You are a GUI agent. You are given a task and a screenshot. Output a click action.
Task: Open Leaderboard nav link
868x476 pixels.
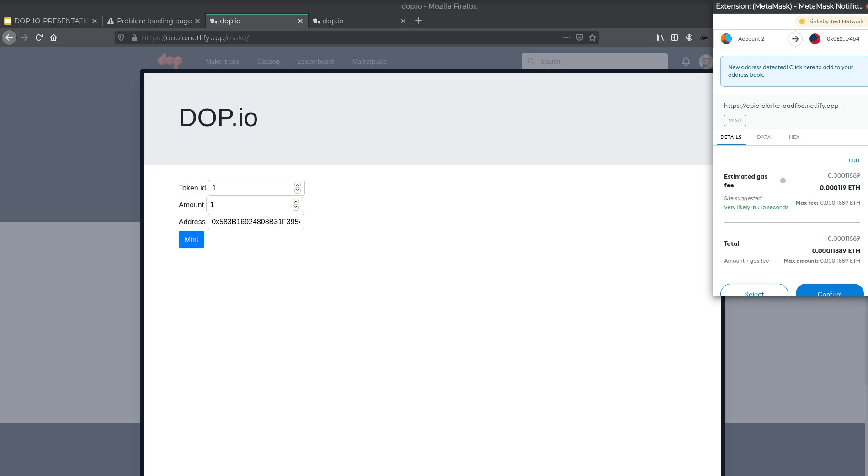point(315,62)
